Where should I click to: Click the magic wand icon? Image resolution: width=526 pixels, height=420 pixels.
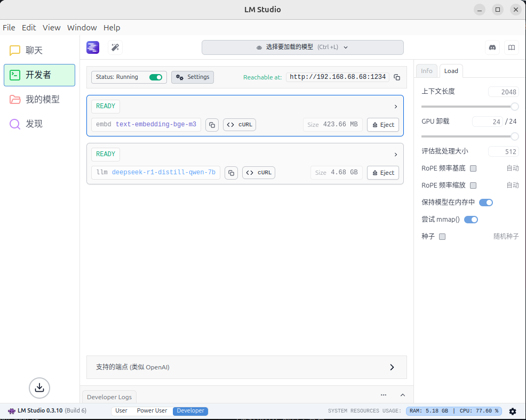pos(115,47)
